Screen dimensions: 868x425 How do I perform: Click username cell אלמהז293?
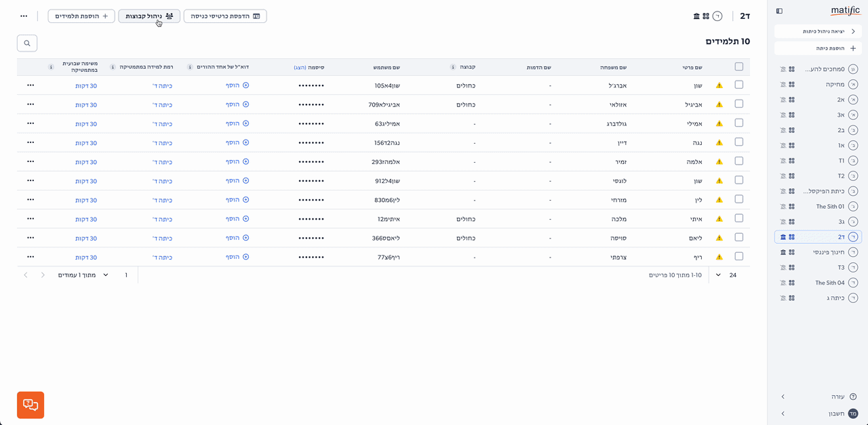tap(386, 162)
